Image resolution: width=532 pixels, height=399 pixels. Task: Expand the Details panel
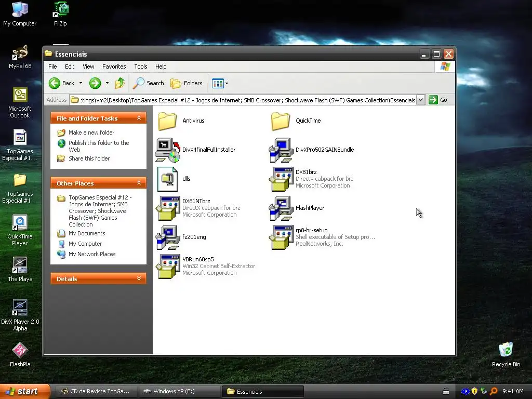[x=139, y=278]
